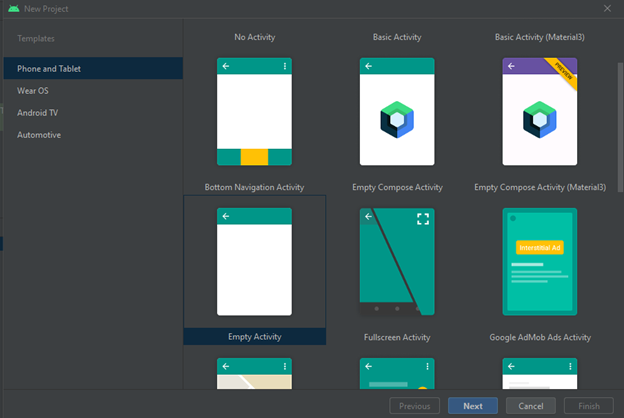Click the Previous button

click(x=415, y=406)
